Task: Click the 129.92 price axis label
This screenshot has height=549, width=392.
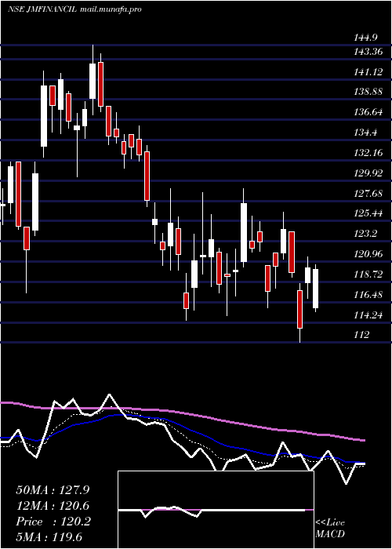Action: [368, 173]
